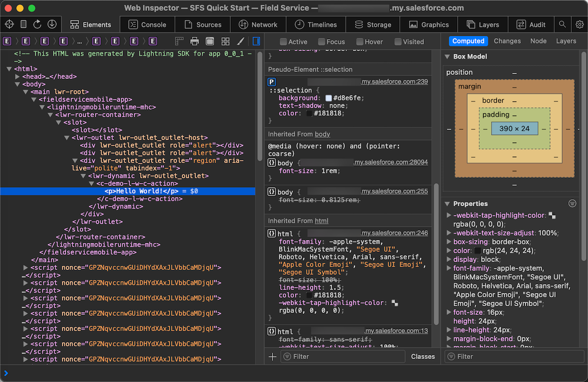Click the download web archive icon
The image size is (588, 382).
tap(51, 24)
